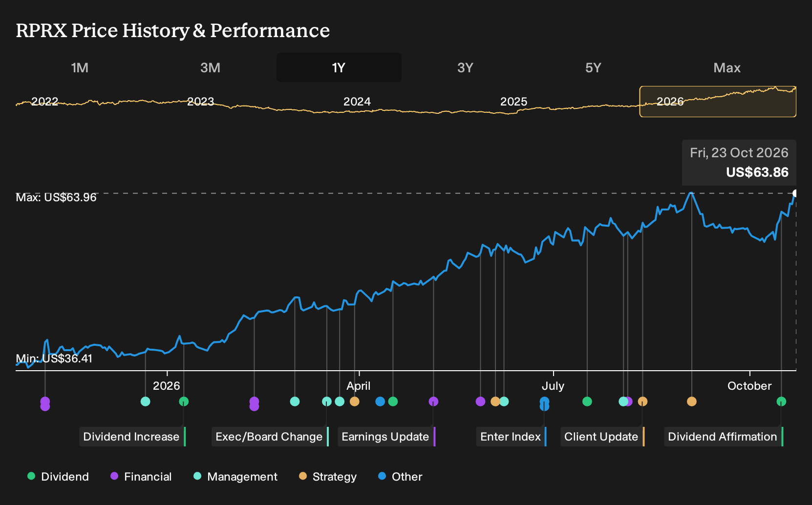Click the purple Financial marker at the chart start
Screen dimensions: 812x505
45,404
